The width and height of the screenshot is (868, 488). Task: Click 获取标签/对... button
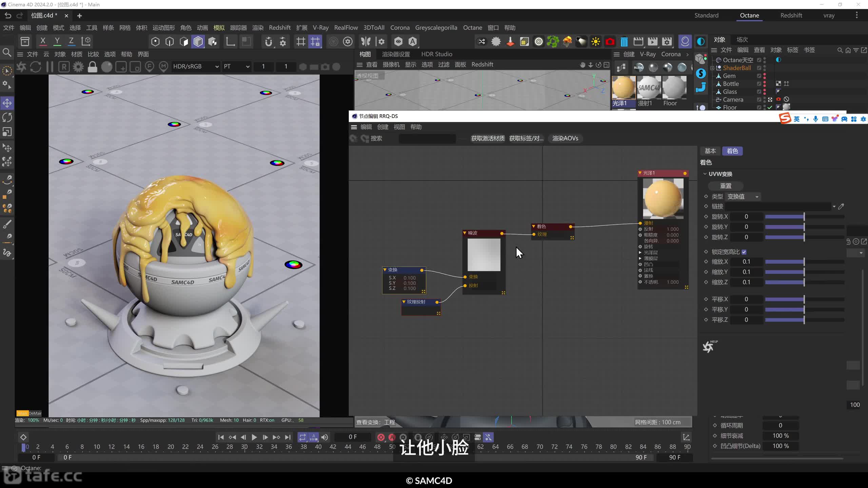[526, 138]
